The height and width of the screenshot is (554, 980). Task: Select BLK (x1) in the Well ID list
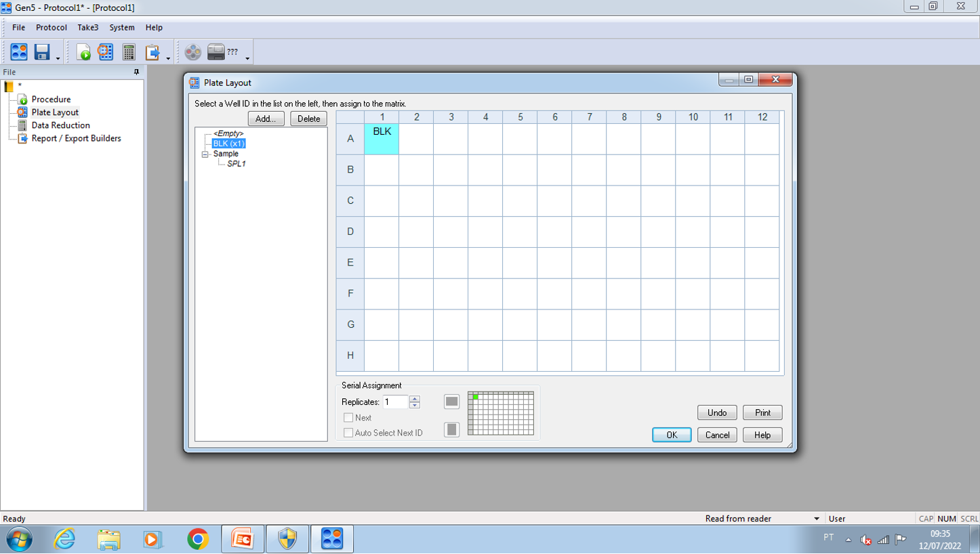[228, 144]
